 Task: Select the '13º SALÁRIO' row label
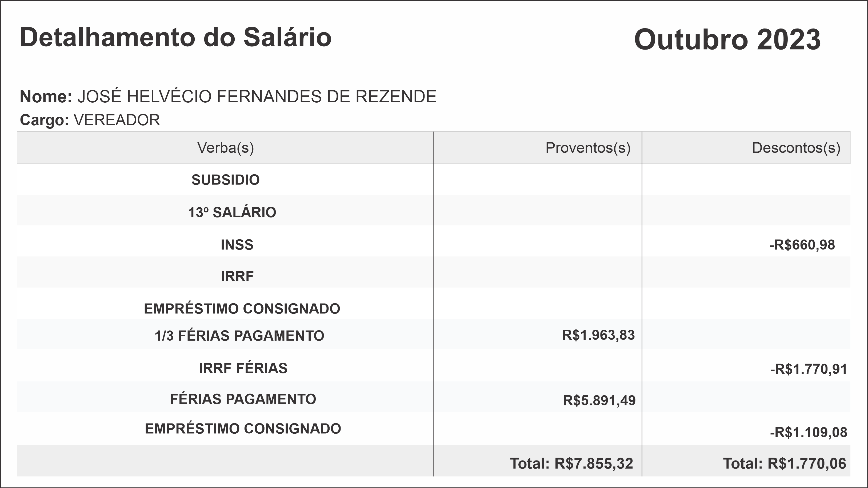(x=232, y=212)
